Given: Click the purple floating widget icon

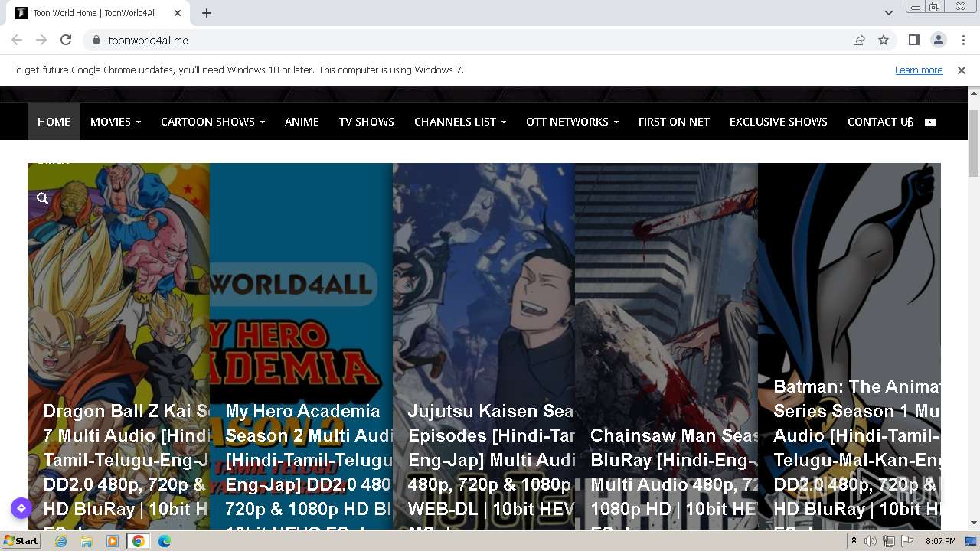Looking at the screenshot, I should pyautogui.click(x=21, y=508).
